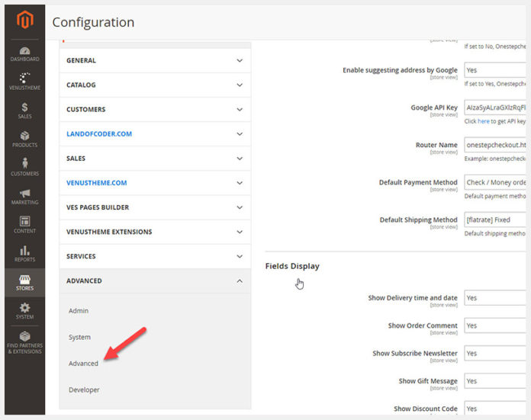Click the Magento logo icon
The image size is (531, 420).
pos(24,21)
